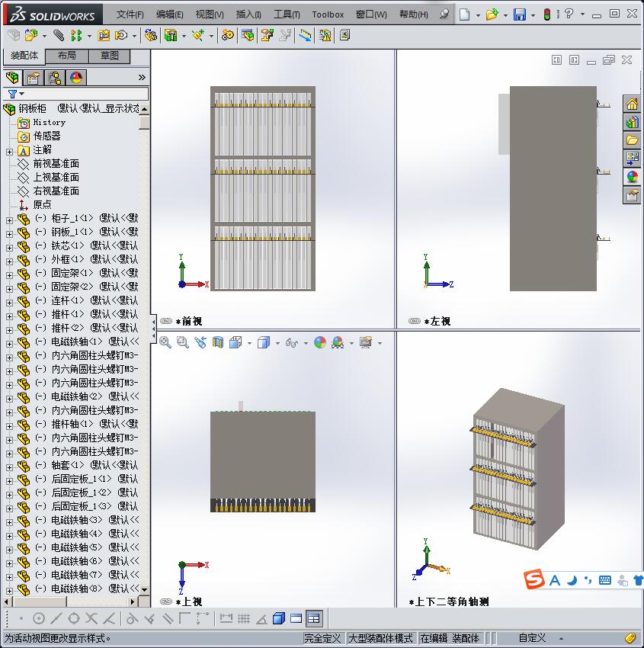
Task: Open the View Settings dropdown arrow
Action: click(380, 343)
